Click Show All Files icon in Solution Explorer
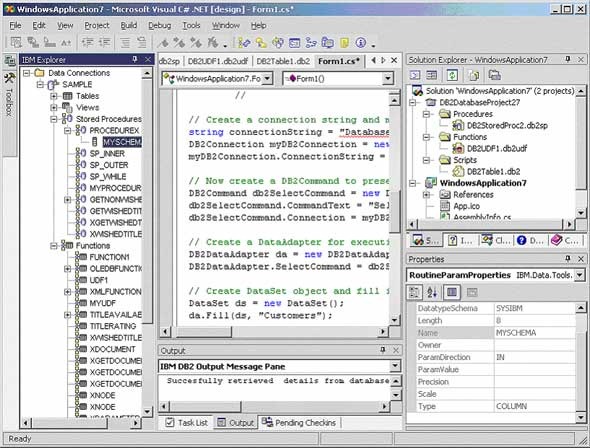This screenshot has height=448, width=590. [473, 75]
